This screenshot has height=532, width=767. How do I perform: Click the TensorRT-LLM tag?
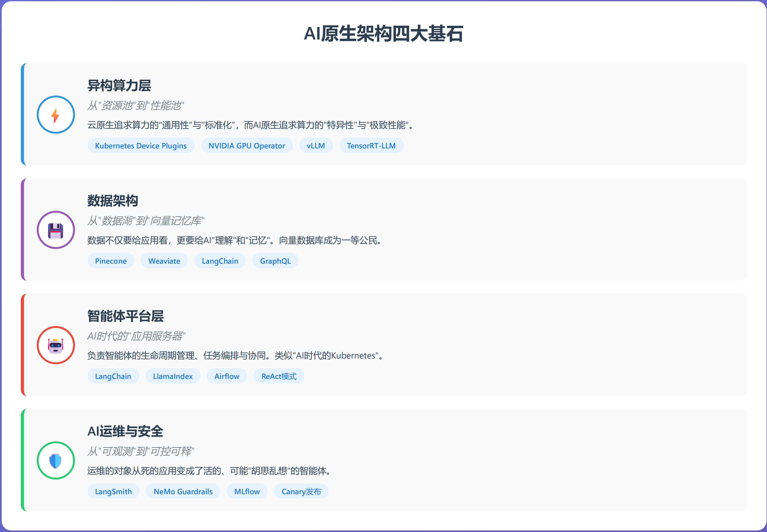[x=371, y=145]
